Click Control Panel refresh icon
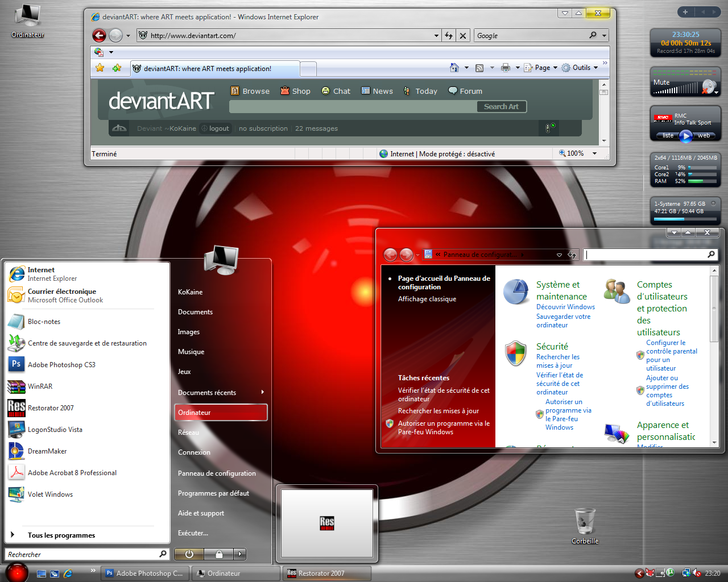728x582 pixels. pyautogui.click(x=572, y=255)
